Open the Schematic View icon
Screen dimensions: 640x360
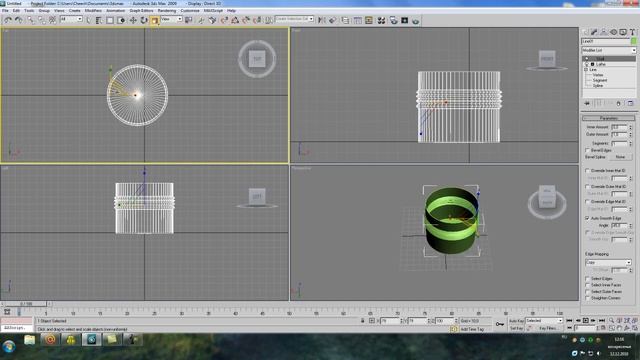click(x=369, y=20)
